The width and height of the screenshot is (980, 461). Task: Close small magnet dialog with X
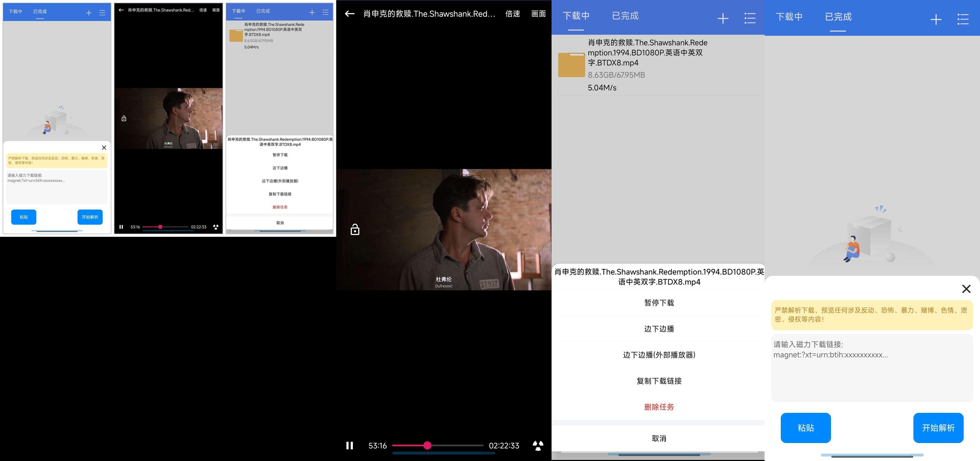(x=104, y=148)
